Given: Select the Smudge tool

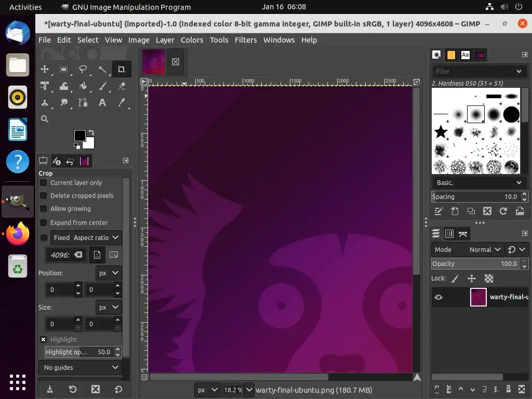Looking at the screenshot, I should [x=63, y=102].
